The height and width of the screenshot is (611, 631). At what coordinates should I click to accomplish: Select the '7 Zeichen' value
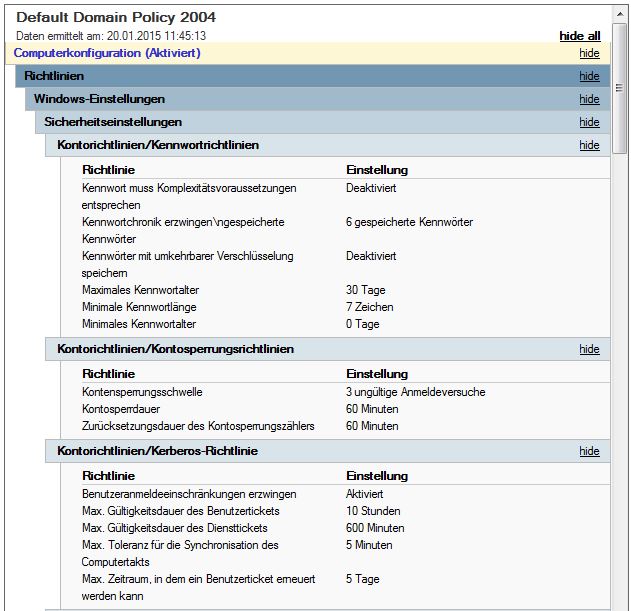coord(369,307)
